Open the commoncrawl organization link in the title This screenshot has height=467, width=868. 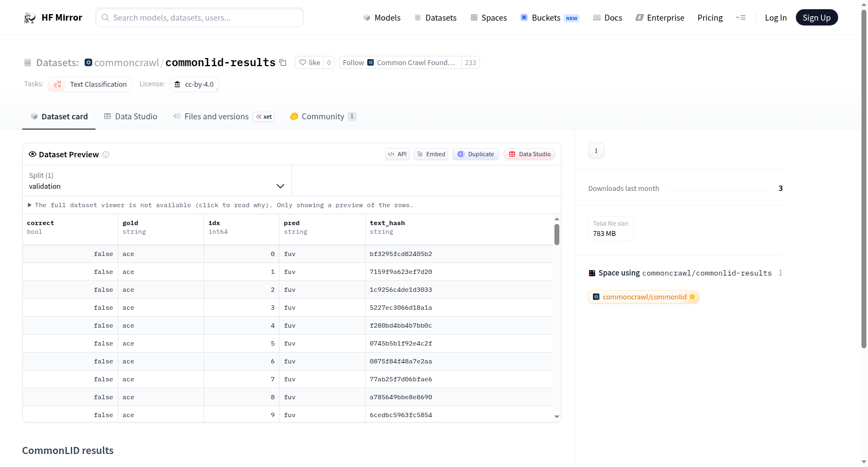pos(126,63)
